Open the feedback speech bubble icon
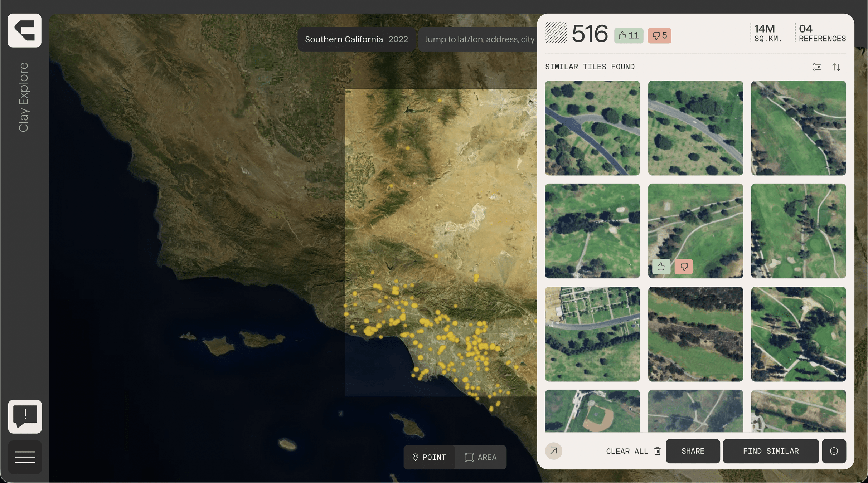Screen dimensions: 868x483 (25, 416)
